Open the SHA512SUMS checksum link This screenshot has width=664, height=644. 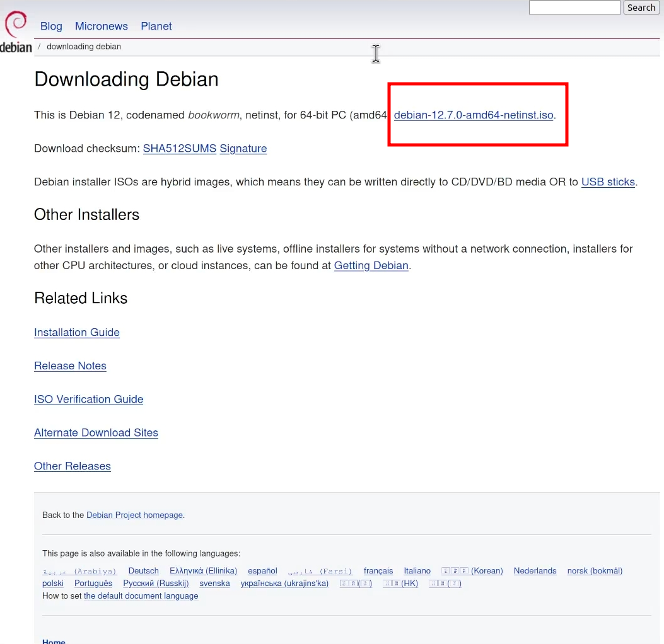[180, 149]
